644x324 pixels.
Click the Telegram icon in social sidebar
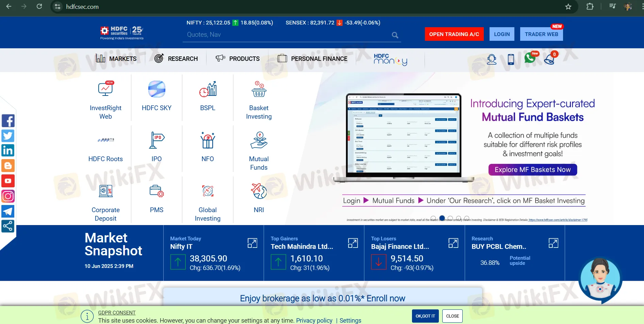click(8, 211)
